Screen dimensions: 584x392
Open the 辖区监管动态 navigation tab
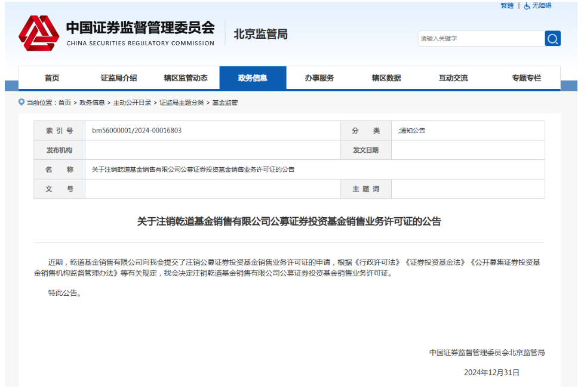186,78
